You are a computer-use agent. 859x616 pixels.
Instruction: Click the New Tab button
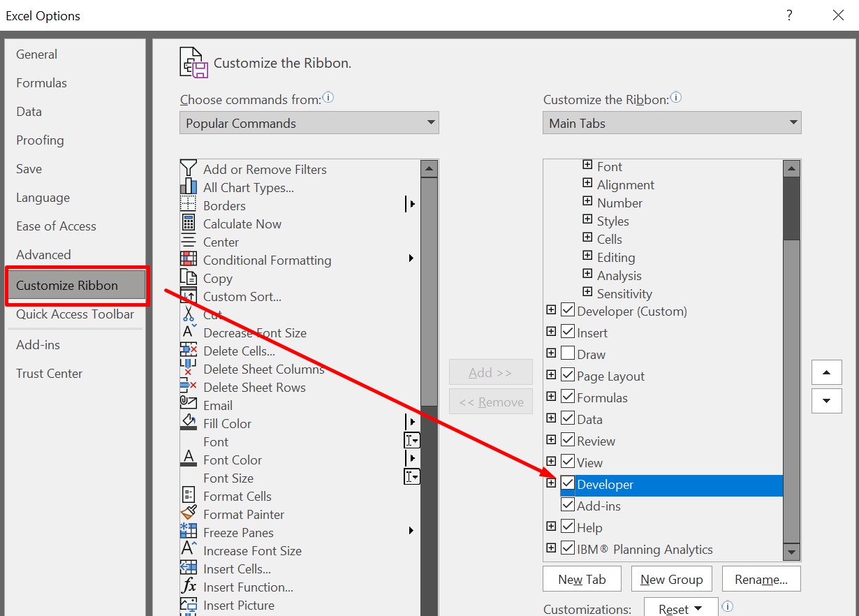coord(582,579)
